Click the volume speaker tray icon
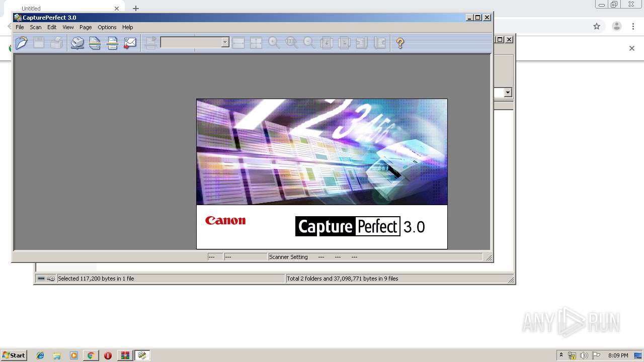644x362 pixels. click(584, 355)
